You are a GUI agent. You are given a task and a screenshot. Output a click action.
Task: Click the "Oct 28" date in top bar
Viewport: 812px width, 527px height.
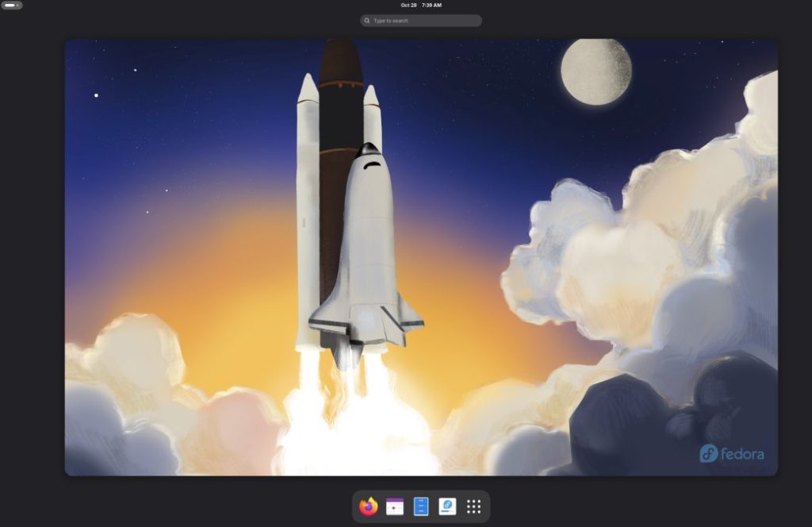(408, 6)
